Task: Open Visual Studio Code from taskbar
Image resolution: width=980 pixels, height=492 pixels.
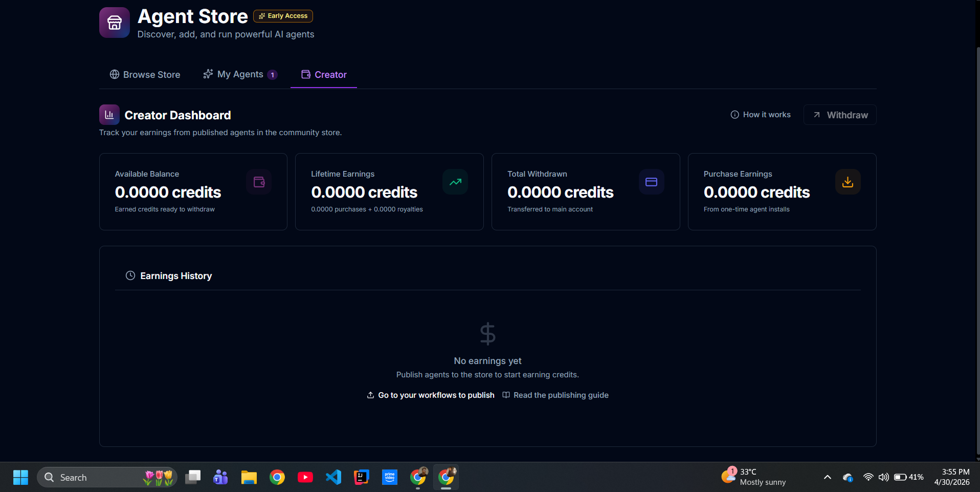Action: click(333, 477)
